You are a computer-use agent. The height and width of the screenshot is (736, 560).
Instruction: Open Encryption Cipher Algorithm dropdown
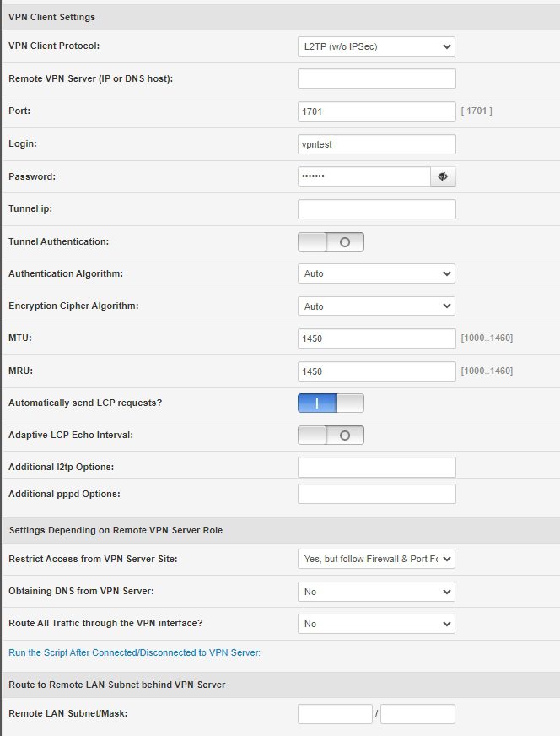(x=376, y=306)
